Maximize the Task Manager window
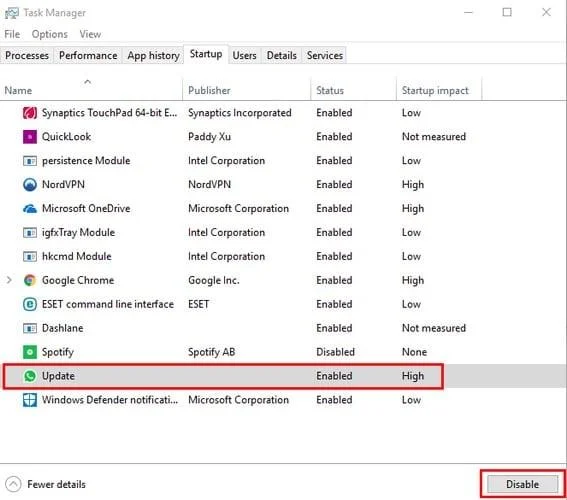Viewport: 567px width, 500px height. [507, 13]
